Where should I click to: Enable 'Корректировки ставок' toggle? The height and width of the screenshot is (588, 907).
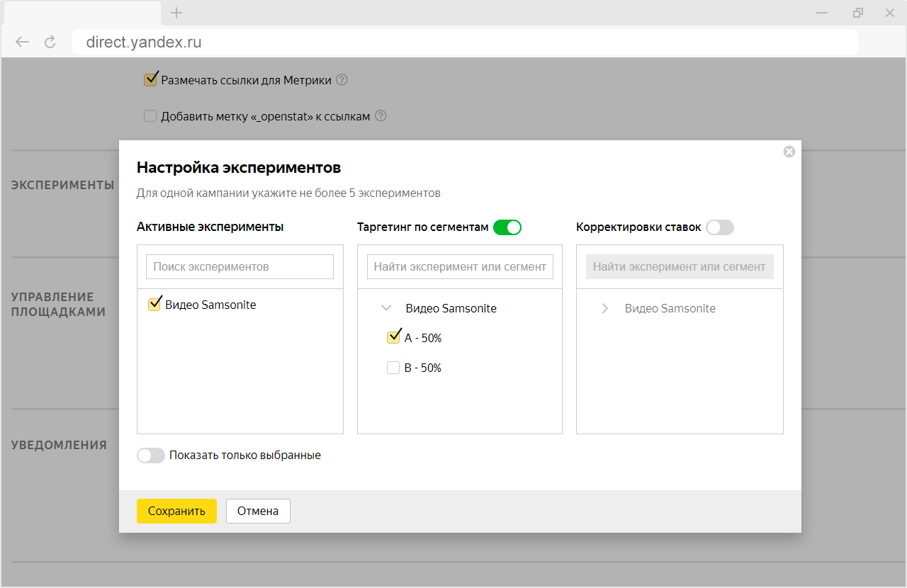click(720, 227)
